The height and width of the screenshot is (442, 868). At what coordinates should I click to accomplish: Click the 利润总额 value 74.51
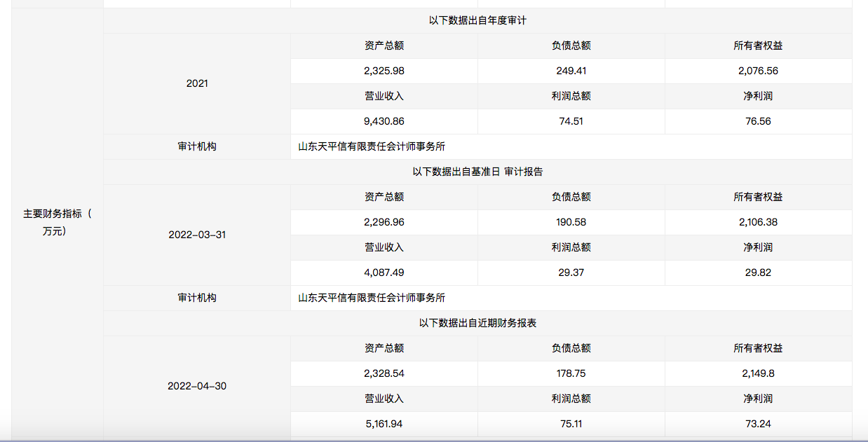pos(571,121)
